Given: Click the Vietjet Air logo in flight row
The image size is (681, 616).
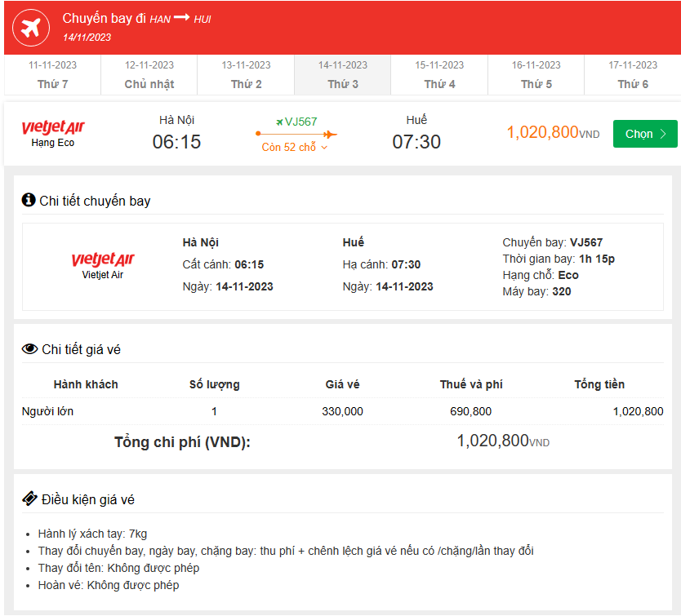Looking at the screenshot, I should 53,127.
